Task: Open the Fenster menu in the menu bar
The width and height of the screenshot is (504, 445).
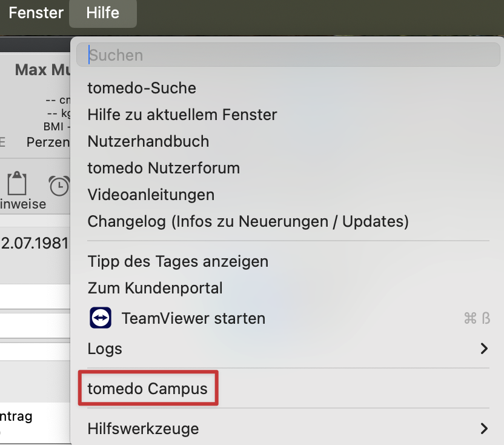Action: [x=36, y=13]
